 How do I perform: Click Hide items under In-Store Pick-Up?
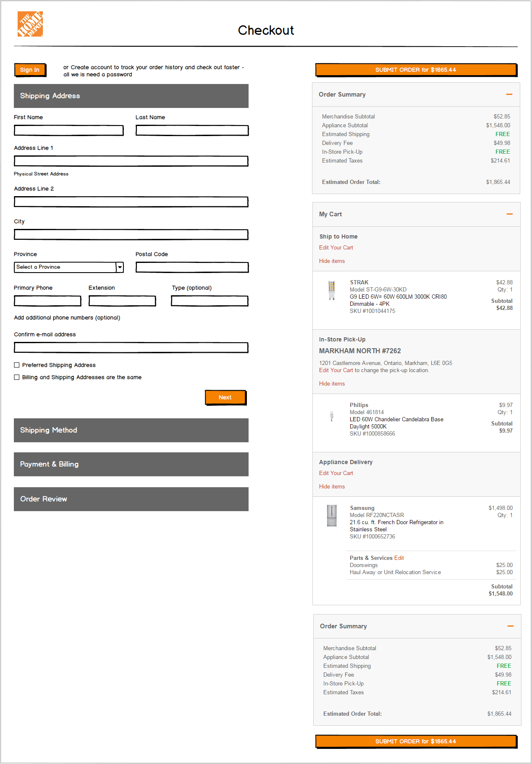pyautogui.click(x=332, y=383)
